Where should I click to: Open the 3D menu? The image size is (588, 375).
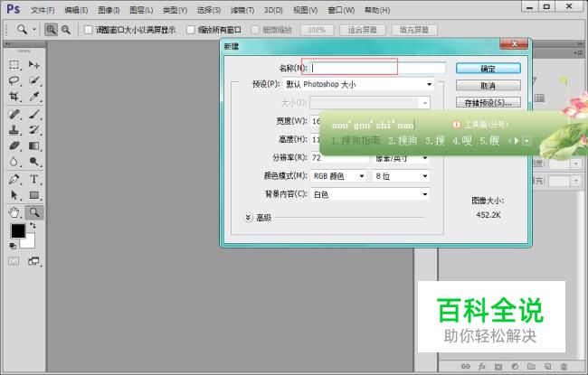click(x=273, y=10)
